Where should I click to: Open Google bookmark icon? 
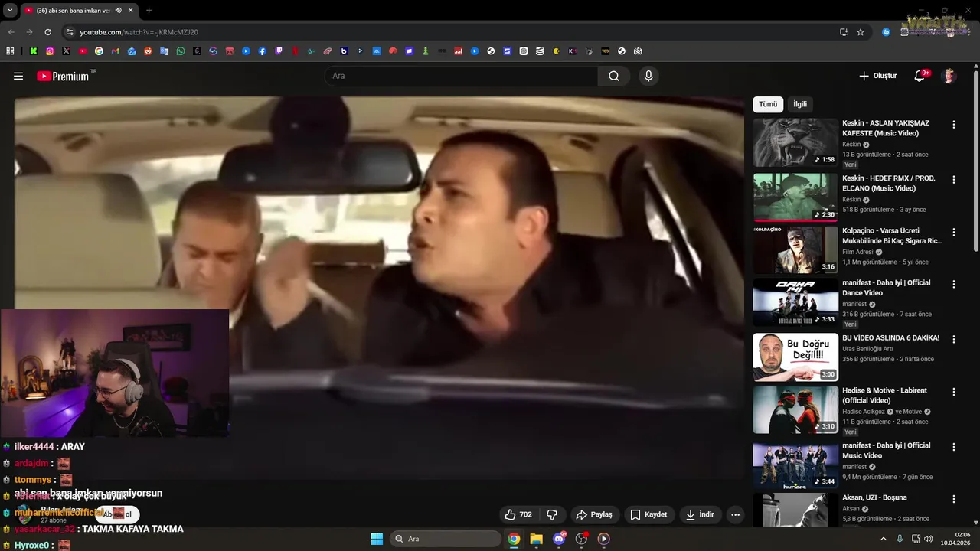pos(99,51)
